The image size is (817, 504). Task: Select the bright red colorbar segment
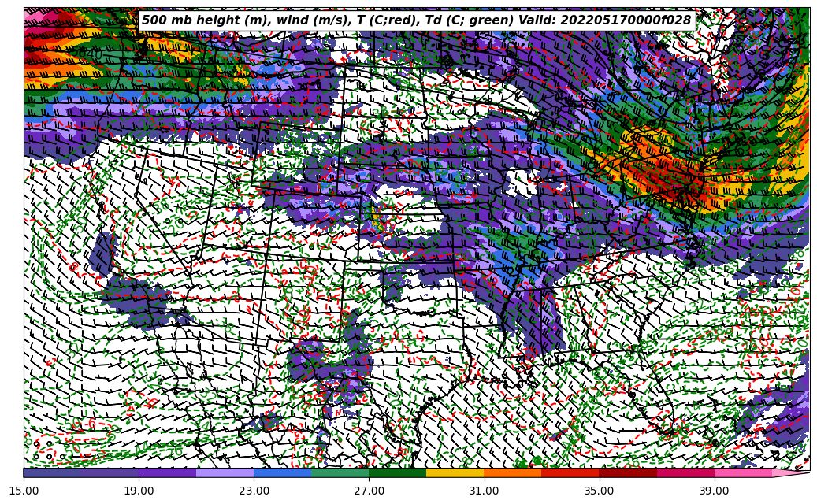tap(570, 472)
